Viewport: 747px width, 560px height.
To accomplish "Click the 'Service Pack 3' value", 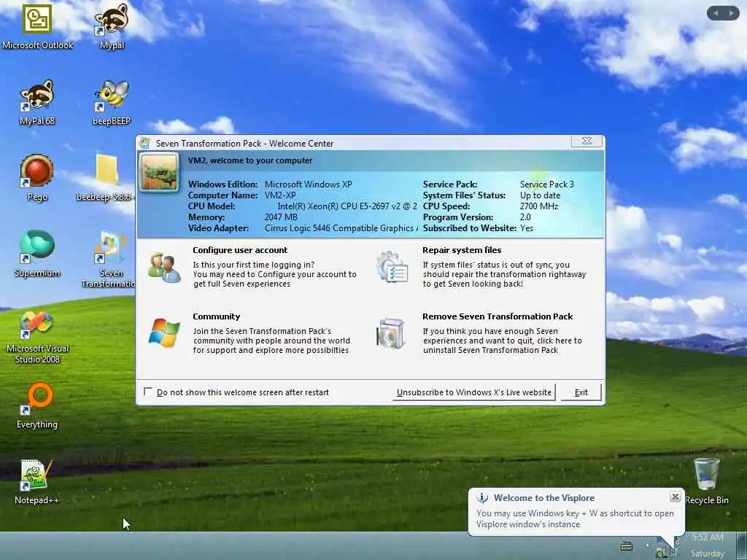I will coord(547,184).
